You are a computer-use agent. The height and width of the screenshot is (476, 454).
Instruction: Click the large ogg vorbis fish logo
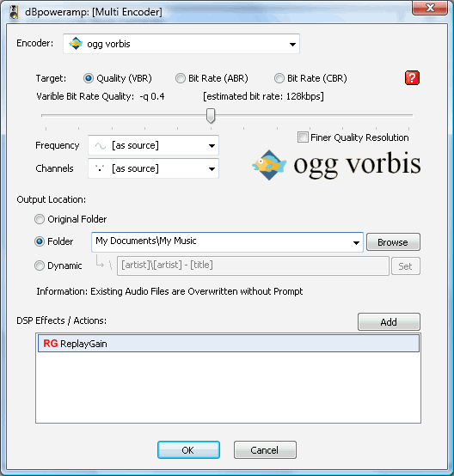pos(269,165)
